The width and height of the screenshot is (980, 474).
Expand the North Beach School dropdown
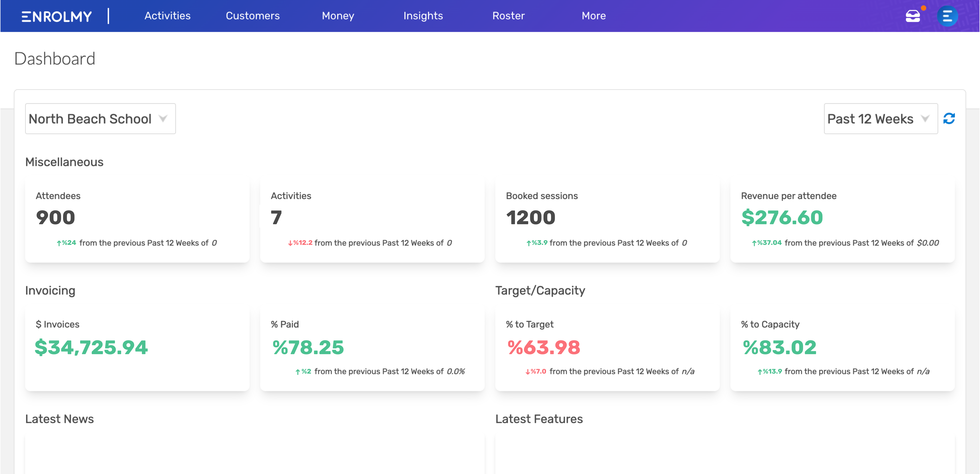point(100,119)
